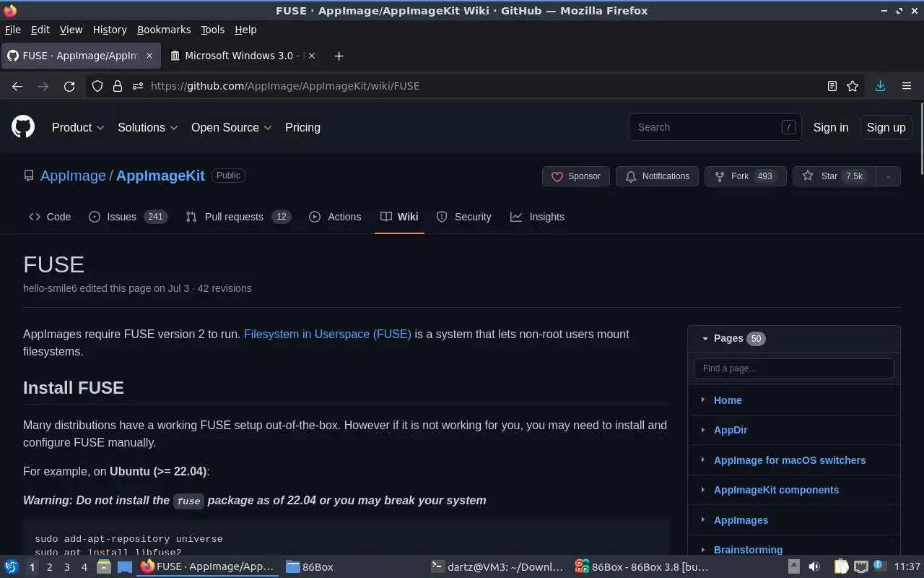924x578 pixels.
Task: Open the 42 revisions link
Action: coord(225,288)
